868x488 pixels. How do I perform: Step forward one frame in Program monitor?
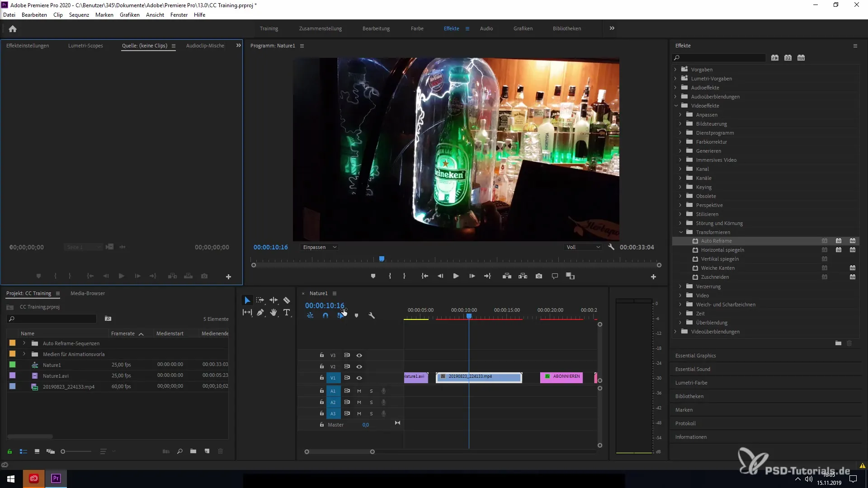pos(472,276)
